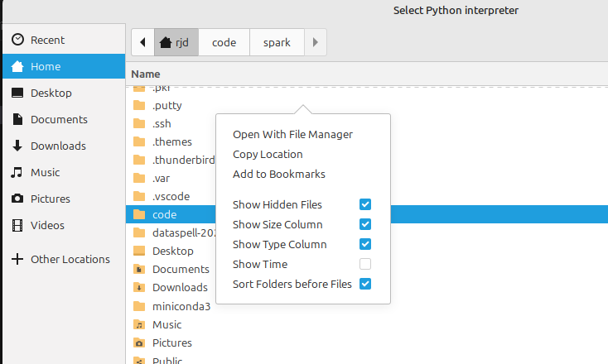This screenshot has width=608, height=364.
Task: Click the Music note icon in sidebar
Action: (17, 172)
